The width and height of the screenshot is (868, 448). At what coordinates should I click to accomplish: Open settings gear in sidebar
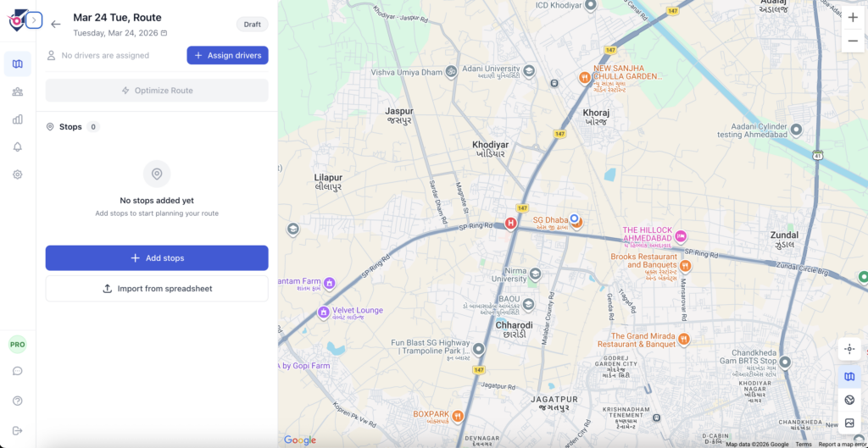click(18, 174)
